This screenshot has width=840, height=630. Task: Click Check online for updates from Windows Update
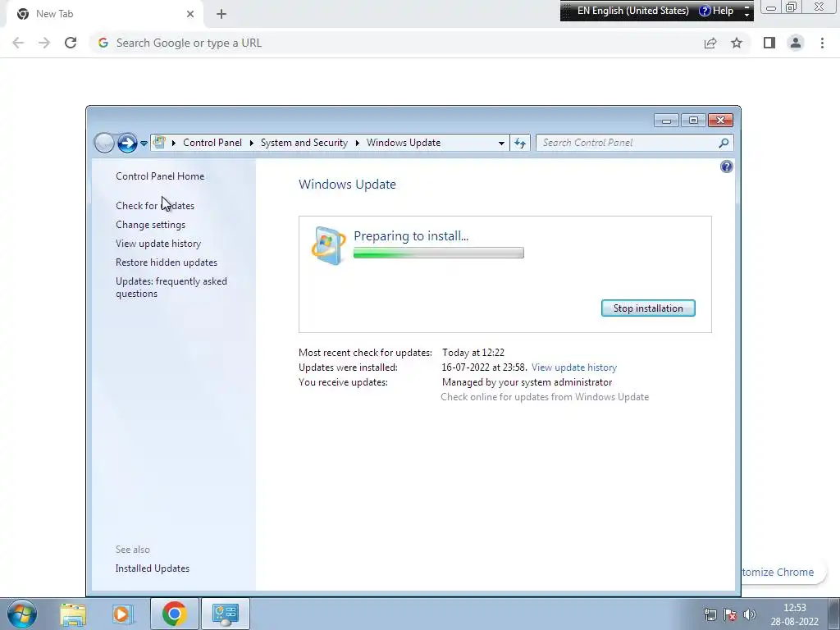pyautogui.click(x=545, y=397)
